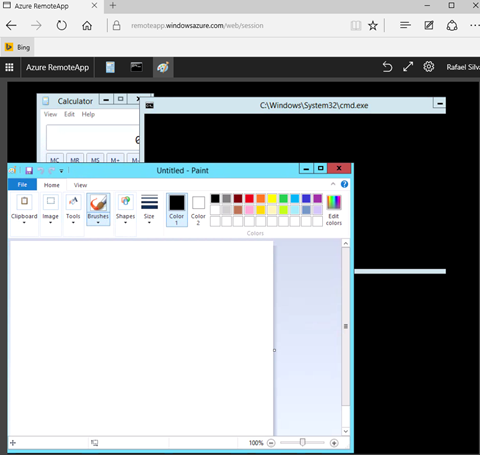
Task: Switch to cmd app in RemoteApp bar
Action: [x=136, y=67]
